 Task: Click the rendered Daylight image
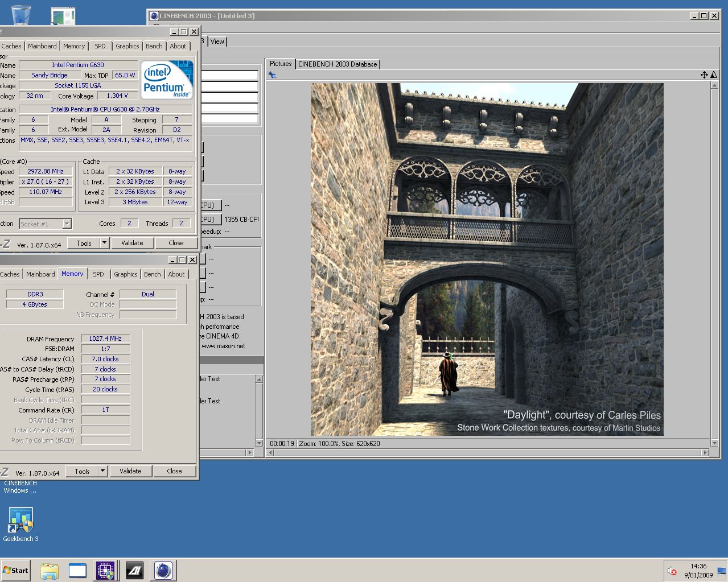click(x=487, y=259)
